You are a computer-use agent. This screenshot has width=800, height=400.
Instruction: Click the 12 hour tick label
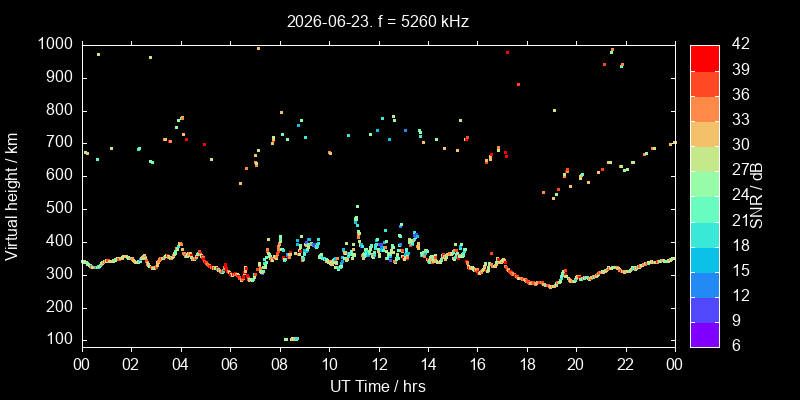[x=379, y=365]
